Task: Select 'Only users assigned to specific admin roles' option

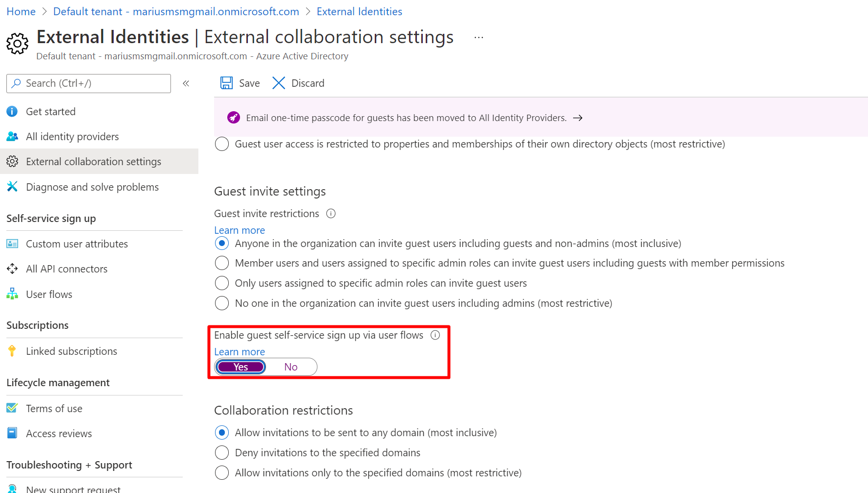Action: [222, 283]
